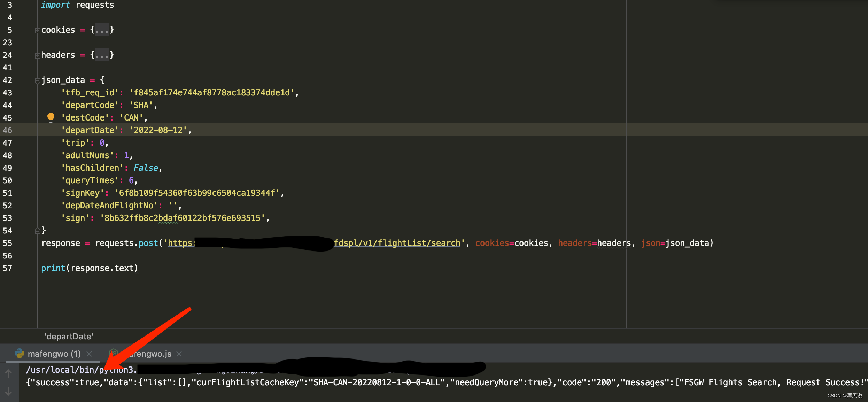
Task: Click the collapsed {...} placeholder after headers
Action: click(102, 55)
